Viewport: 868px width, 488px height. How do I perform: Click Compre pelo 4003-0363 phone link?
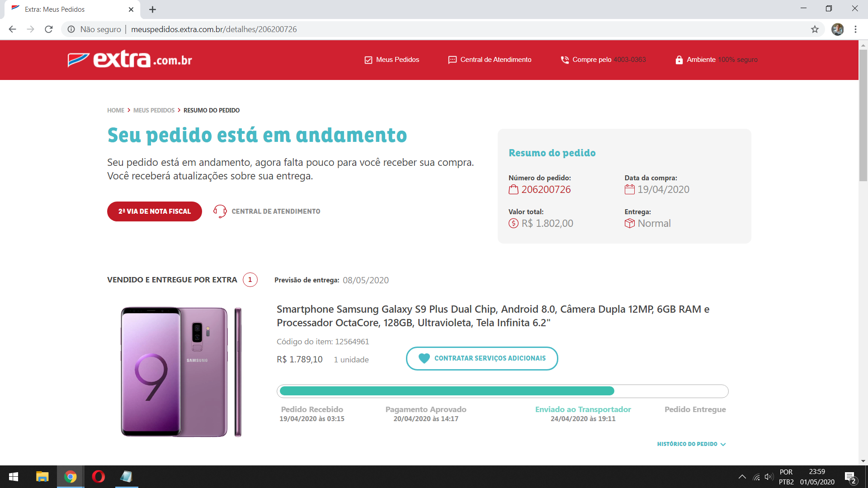(603, 60)
